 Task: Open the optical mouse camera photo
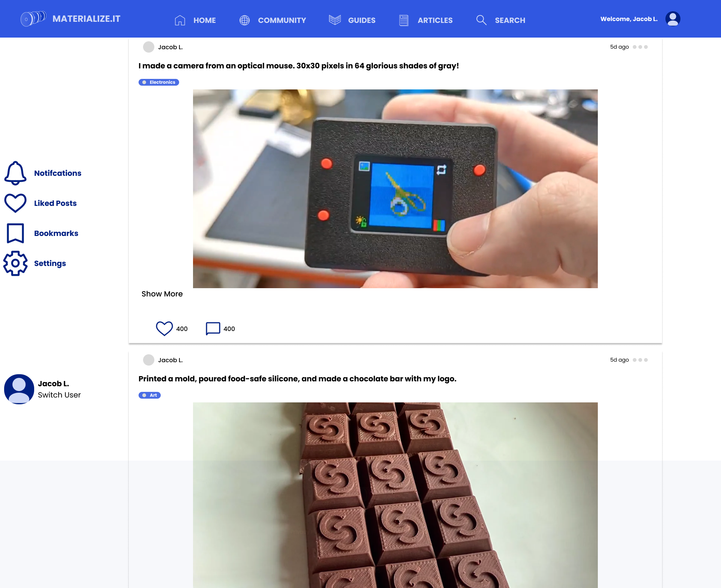pos(395,189)
